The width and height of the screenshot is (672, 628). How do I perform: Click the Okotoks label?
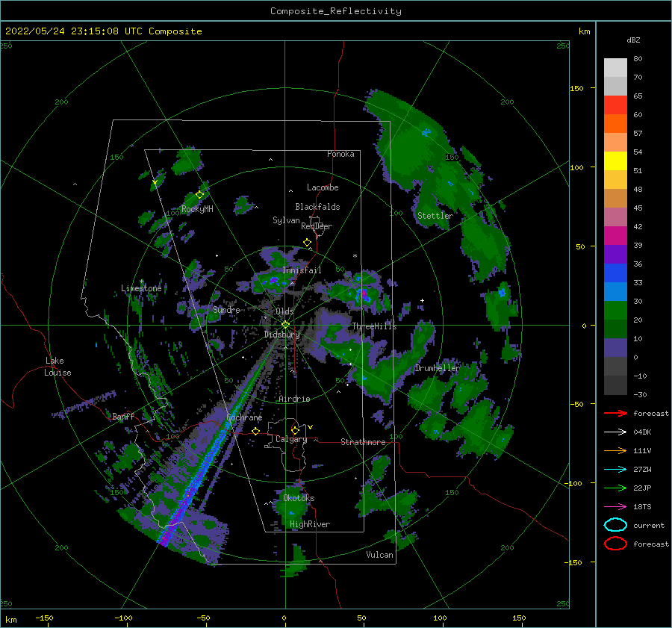[299, 498]
